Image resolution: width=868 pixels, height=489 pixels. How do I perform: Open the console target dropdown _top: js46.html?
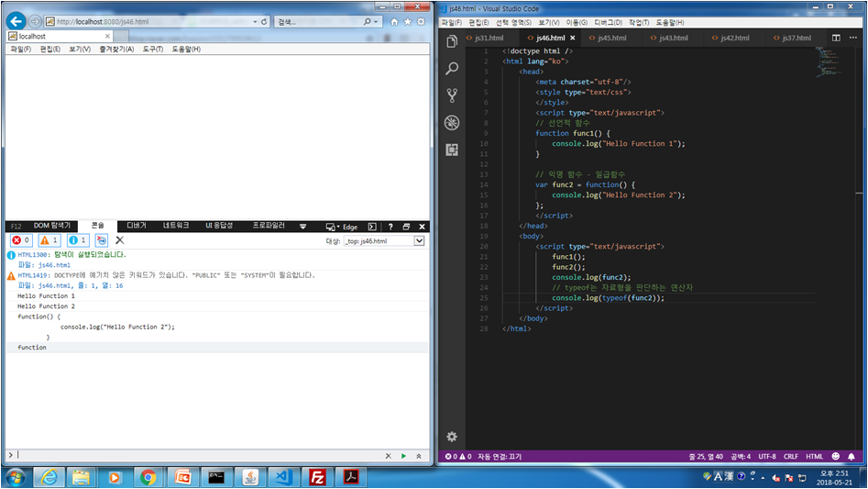384,241
